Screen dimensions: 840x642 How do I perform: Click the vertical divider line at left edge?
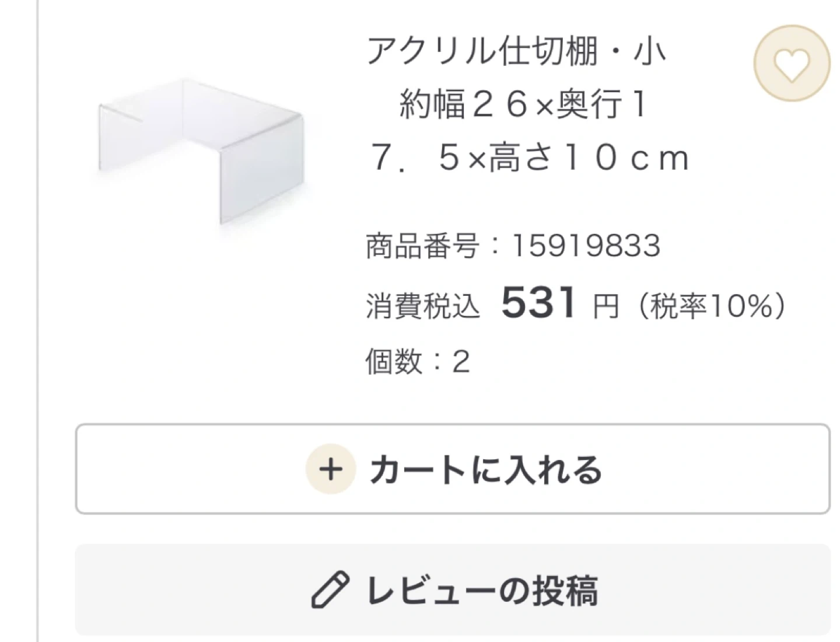click(37, 321)
